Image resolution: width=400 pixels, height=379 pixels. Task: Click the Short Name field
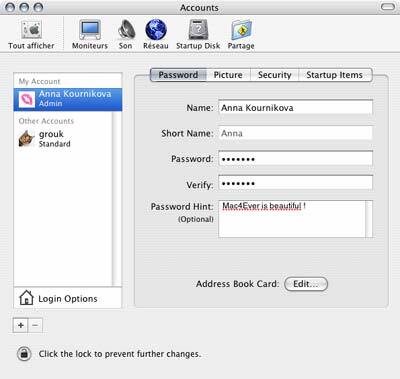(295, 133)
